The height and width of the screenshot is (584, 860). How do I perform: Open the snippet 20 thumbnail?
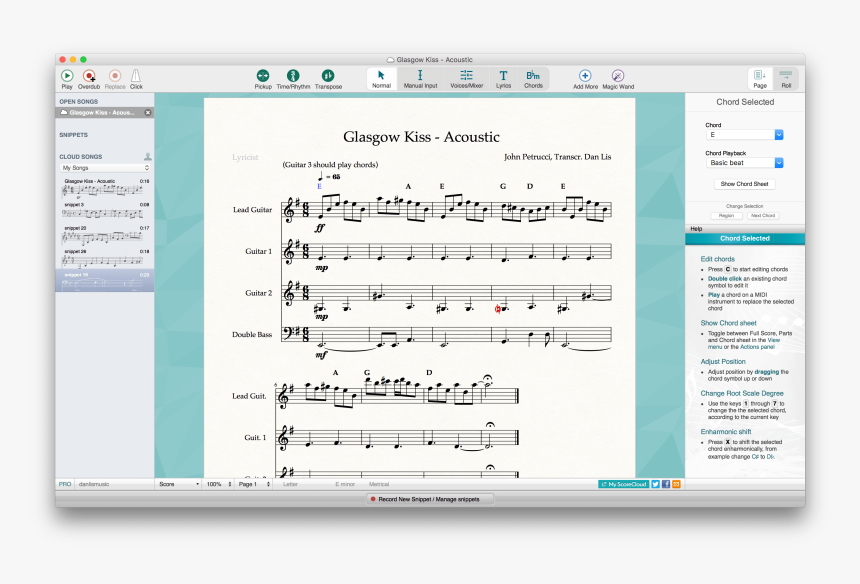[104, 235]
